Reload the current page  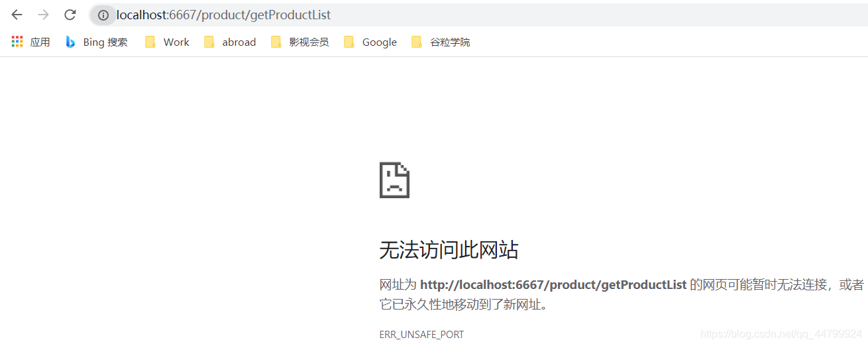click(70, 15)
